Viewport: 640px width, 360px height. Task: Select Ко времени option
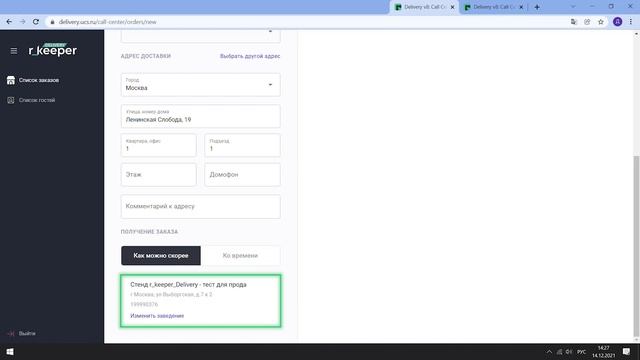click(240, 256)
